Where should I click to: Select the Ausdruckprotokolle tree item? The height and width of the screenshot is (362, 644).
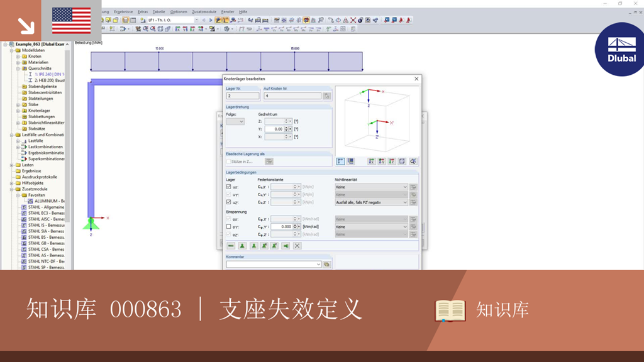tap(40, 177)
